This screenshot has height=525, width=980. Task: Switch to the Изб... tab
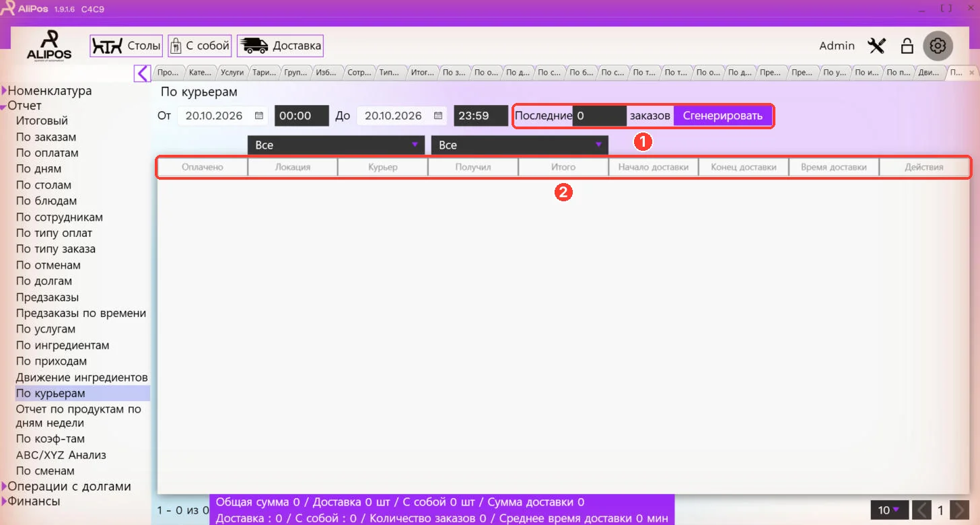point(328,73)
